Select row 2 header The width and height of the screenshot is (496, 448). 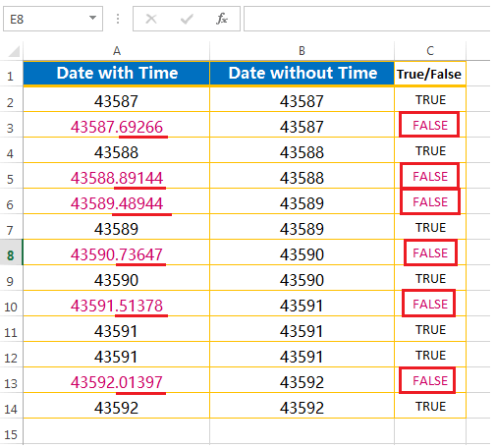coord(11,99)
